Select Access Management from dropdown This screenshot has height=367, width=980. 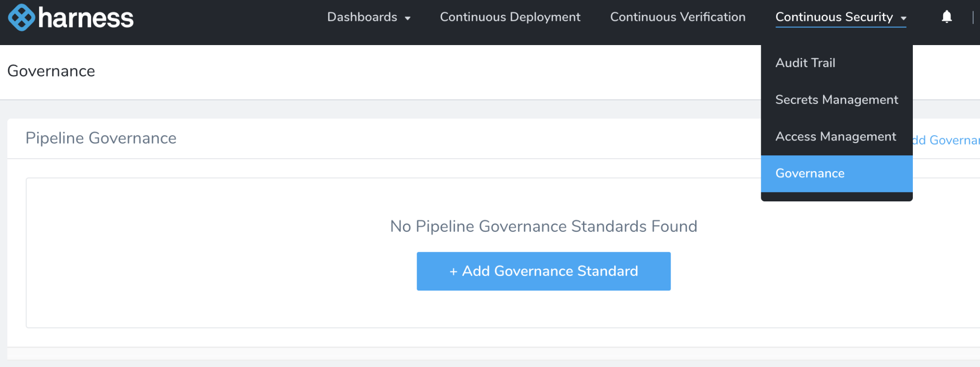(x=836, y=136)
